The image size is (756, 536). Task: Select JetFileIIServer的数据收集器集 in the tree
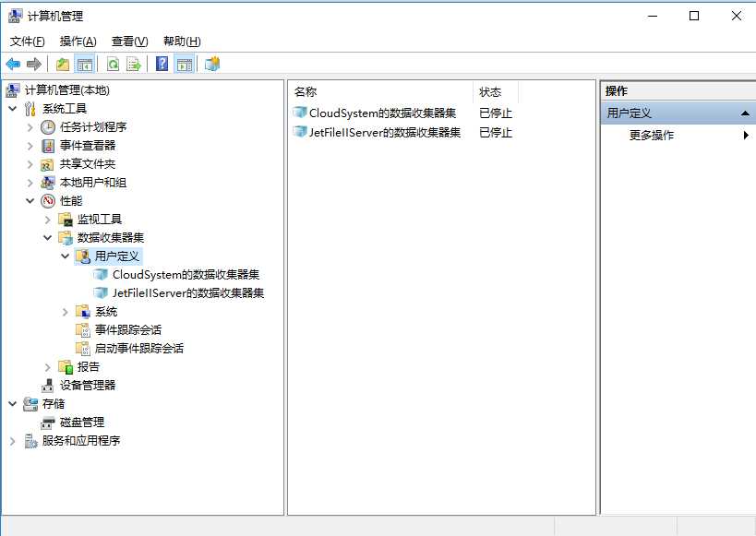coord(188,293)
